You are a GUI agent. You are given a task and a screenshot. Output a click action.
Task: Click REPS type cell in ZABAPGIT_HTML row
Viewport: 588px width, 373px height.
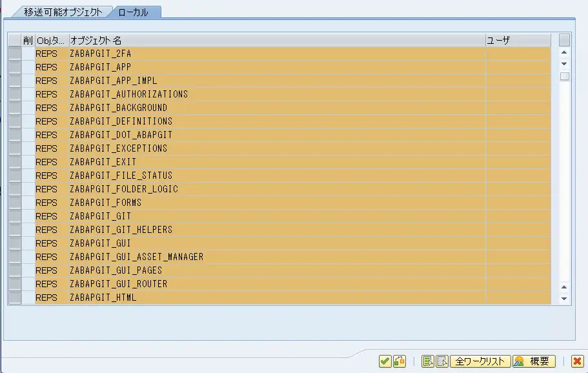tap(52, 297)
